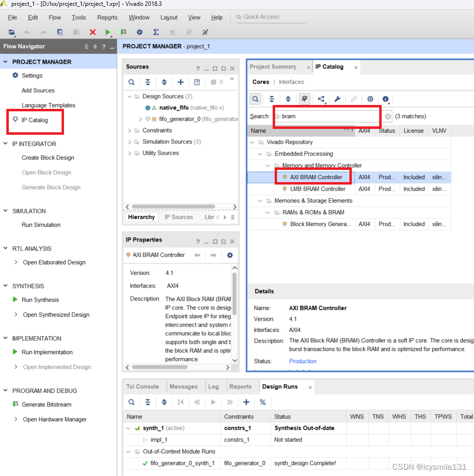Expand Open Elaborated Design

[x=16, y=262]
